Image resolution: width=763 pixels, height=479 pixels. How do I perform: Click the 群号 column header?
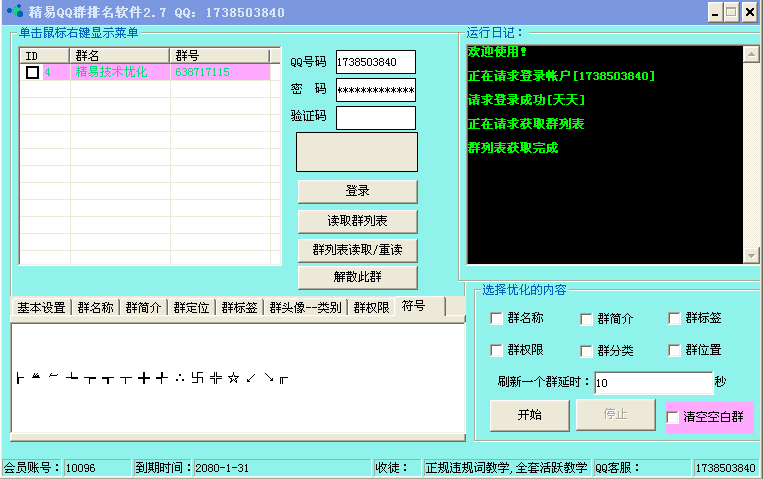(219, 56)
